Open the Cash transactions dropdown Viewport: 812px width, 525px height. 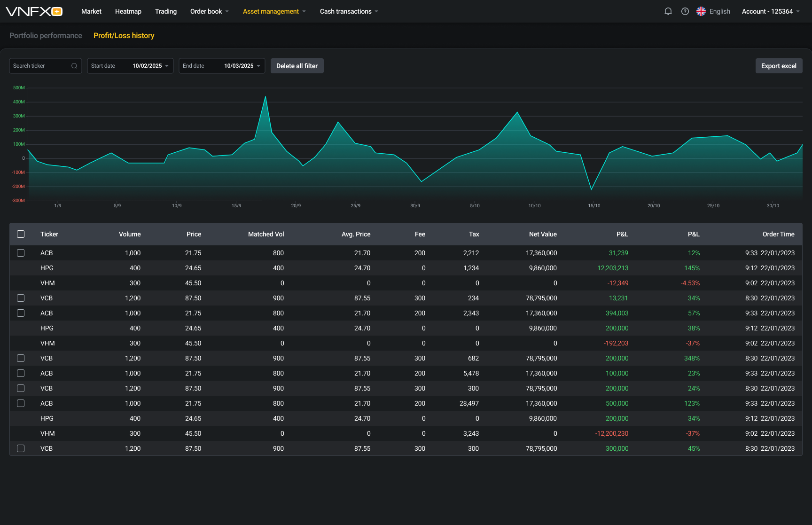(x=349, y=11)
